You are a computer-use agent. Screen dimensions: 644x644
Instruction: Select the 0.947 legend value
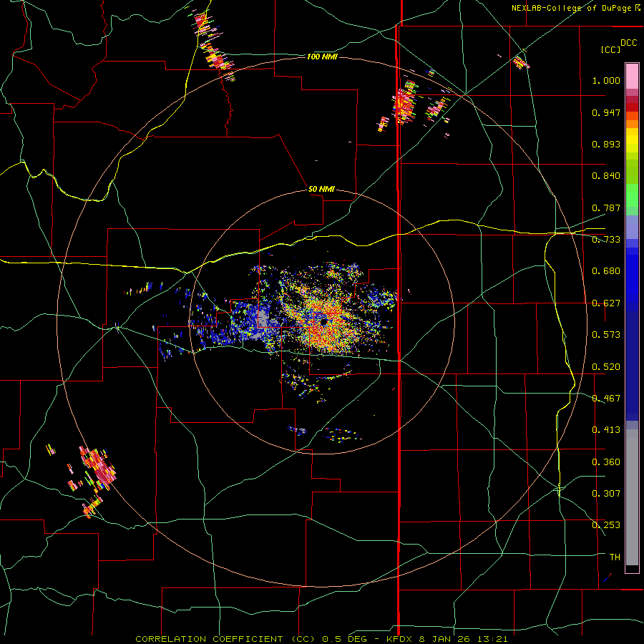coord(606,112)
